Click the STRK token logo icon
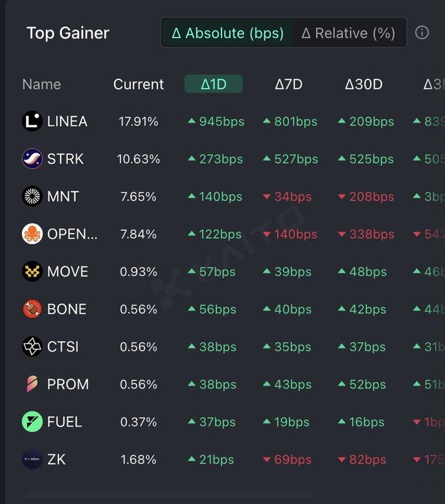 32,159
